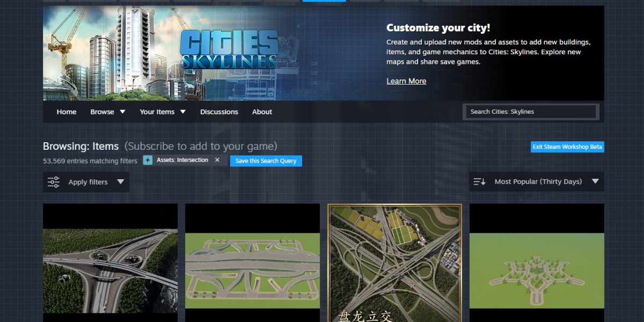
Task: Expand the Your Items menu
Action: coord(163,112)
